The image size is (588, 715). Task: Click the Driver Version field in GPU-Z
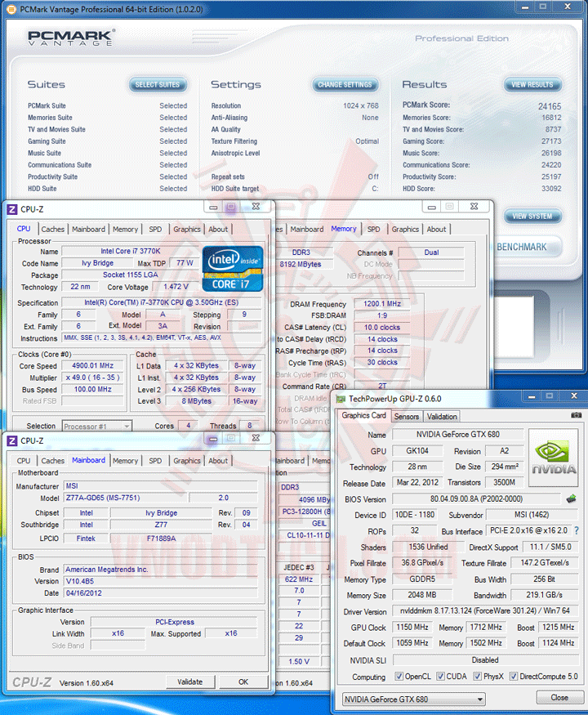[485, 610]
